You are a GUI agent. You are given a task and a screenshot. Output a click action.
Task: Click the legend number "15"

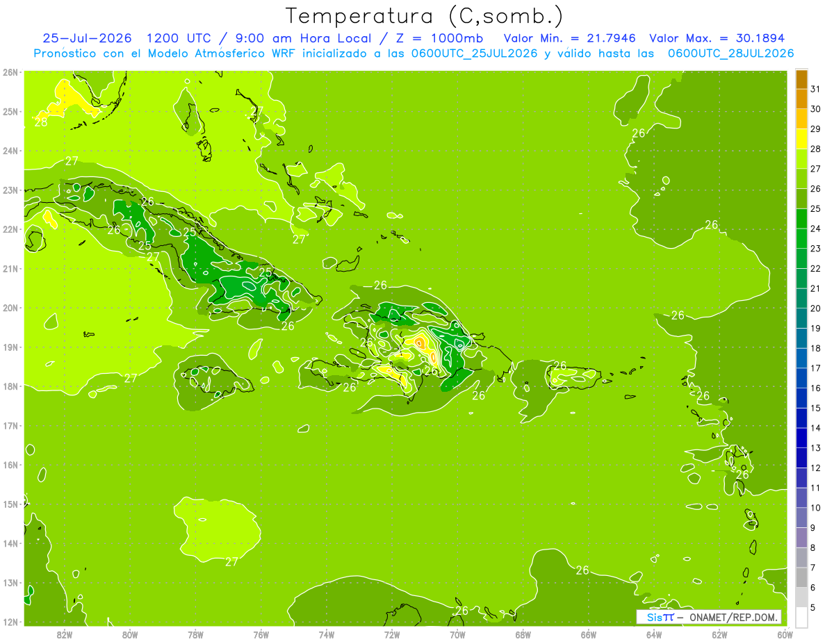(x=815, y=408)
